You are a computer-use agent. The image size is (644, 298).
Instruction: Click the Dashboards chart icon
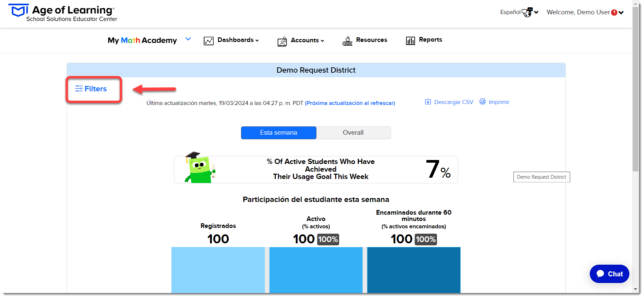point(209,41)
